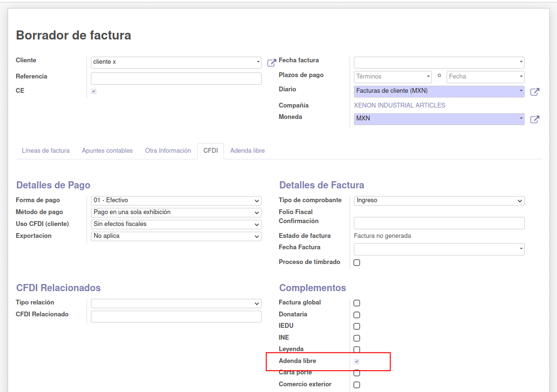557x392 pixels.
Task: Switch to Líneas de factura tab
Action: 46,151
